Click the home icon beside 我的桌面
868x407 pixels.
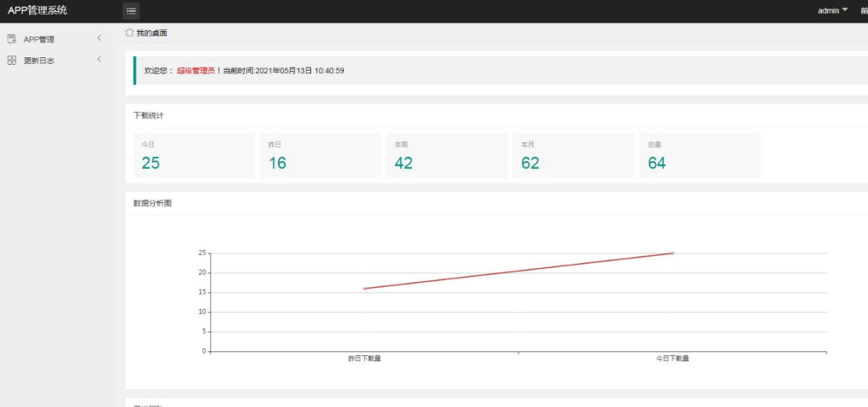click(x=129, y=33)
